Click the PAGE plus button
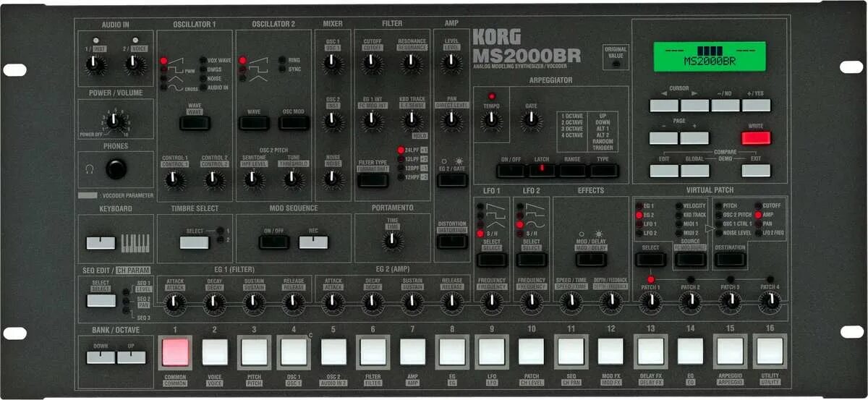 coord(694,138)
